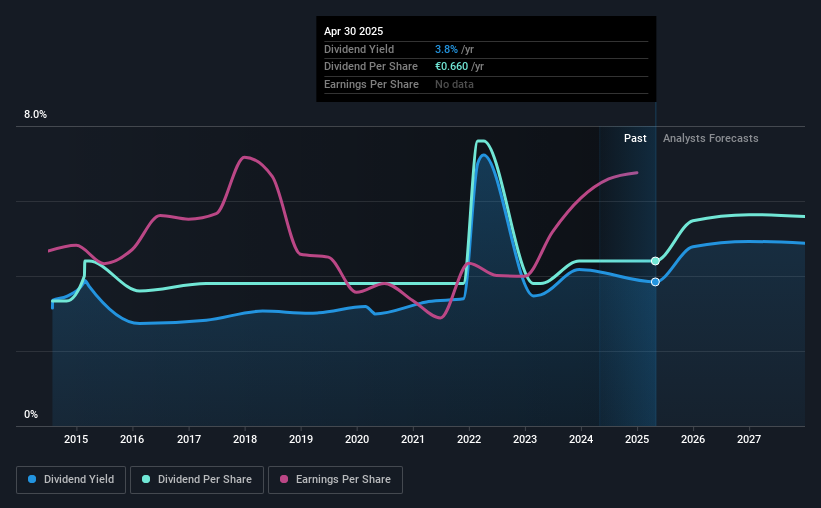Click the Past region label
Screen dimensions: 821x508
pos(635,138)
